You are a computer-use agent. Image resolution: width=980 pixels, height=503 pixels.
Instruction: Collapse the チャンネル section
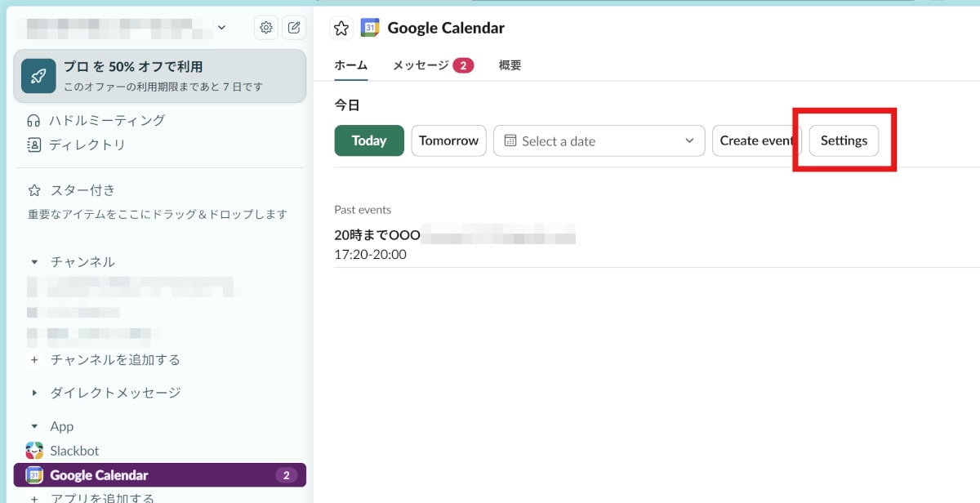tap(34, 262)
